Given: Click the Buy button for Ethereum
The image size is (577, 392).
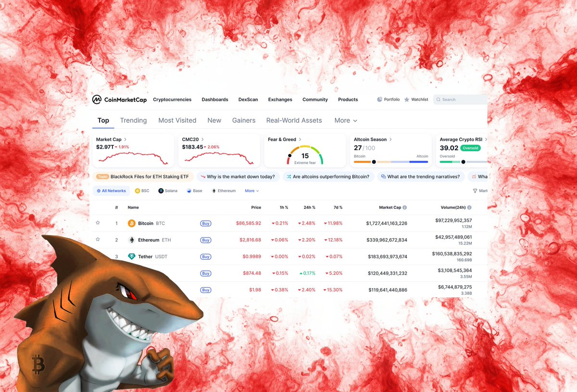Looking at the screenshot, I should (206, 240).
